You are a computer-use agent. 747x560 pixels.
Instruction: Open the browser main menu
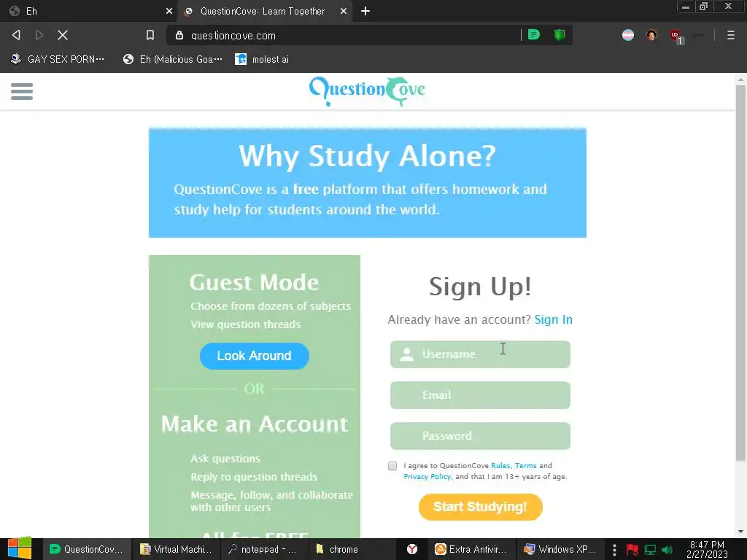(x=730, y=35)
